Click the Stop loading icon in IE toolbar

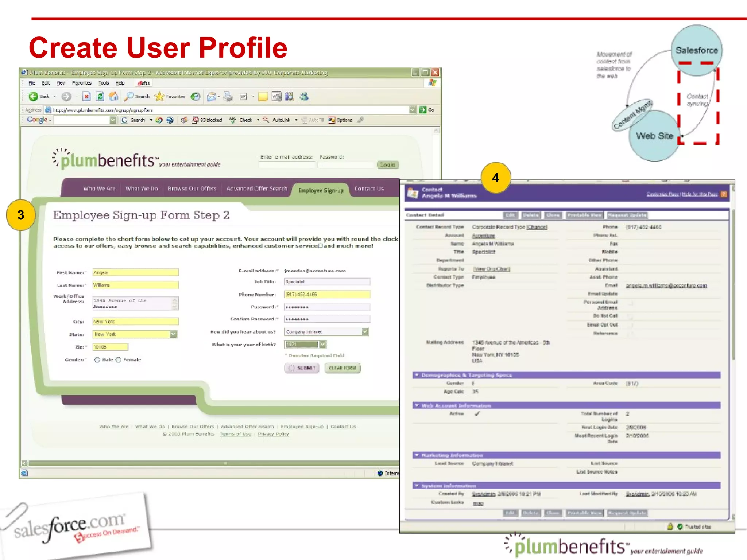[x=86, y=96]
